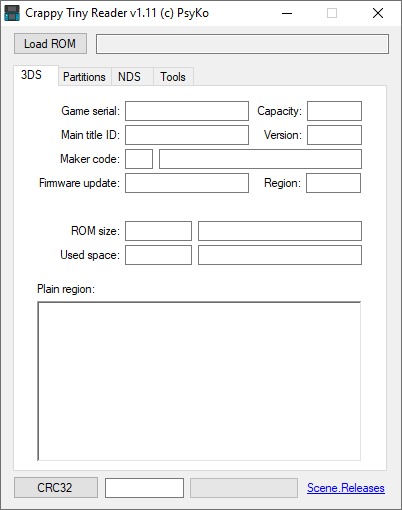Image resolution: width=402 pixels, height=510 pixels.
Task: Click inside the Plain region text area
Action: [x=199, y=381]
